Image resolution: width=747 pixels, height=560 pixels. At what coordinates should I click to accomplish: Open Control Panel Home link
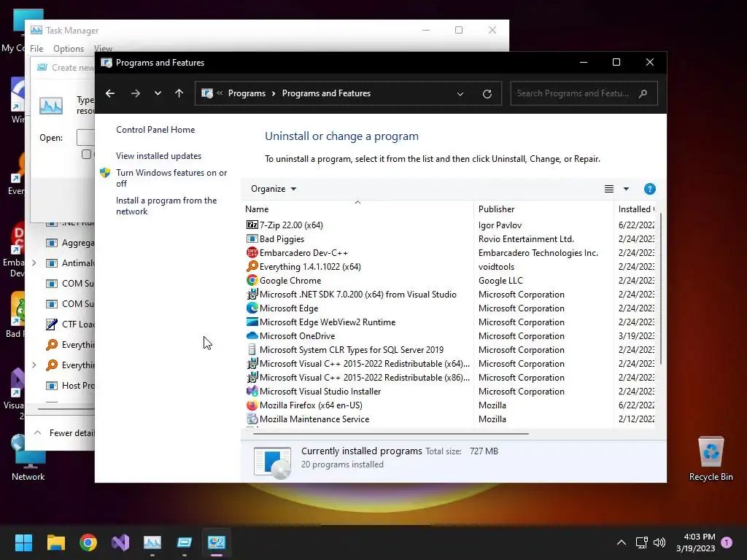[155, 130]
